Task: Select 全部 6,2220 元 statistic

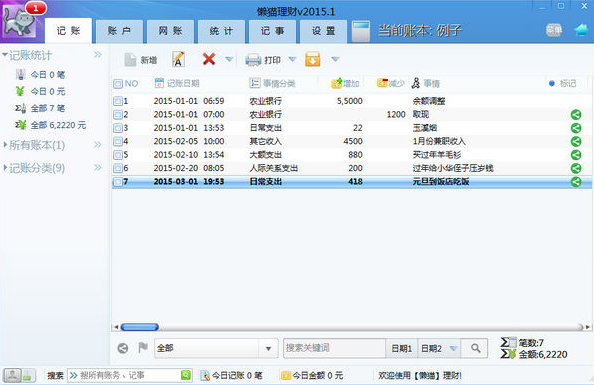Action: pos(51,125)
